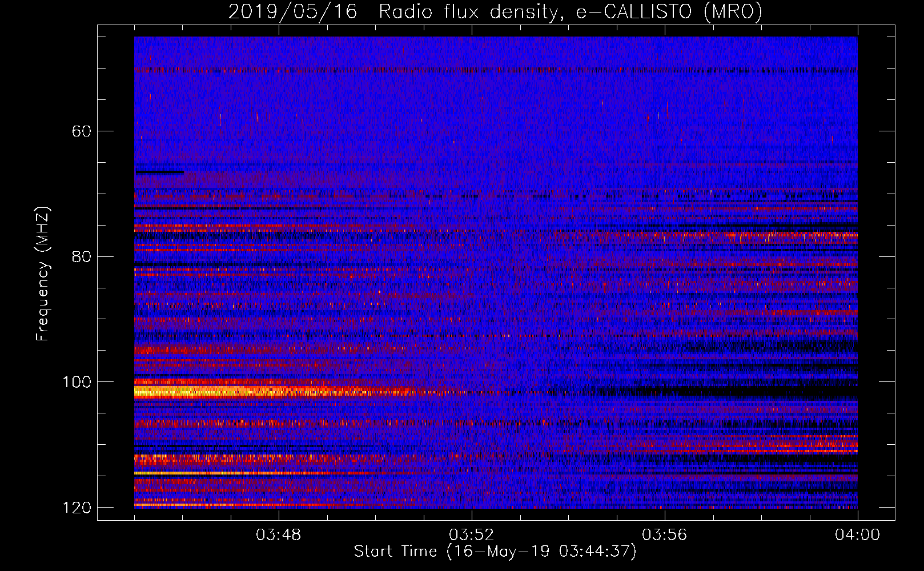Click the short black horizontal line near 67 MHz
This screenshot has width=924, height=571.
(159, 172)
